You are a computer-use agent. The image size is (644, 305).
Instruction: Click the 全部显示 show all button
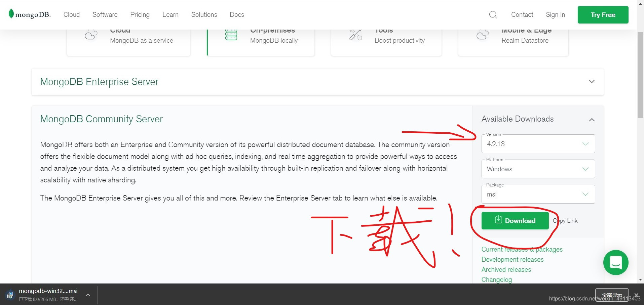coord(612,295)
